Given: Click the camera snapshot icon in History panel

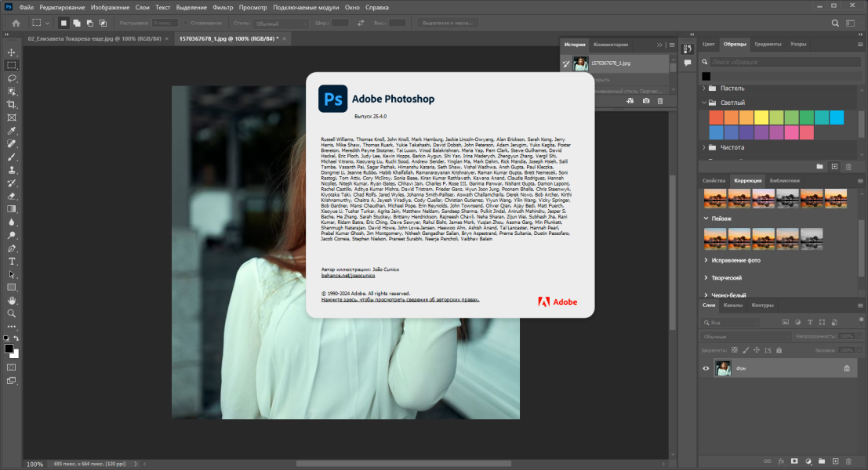Looking at the screenshot, I should [x=646, y=101].
